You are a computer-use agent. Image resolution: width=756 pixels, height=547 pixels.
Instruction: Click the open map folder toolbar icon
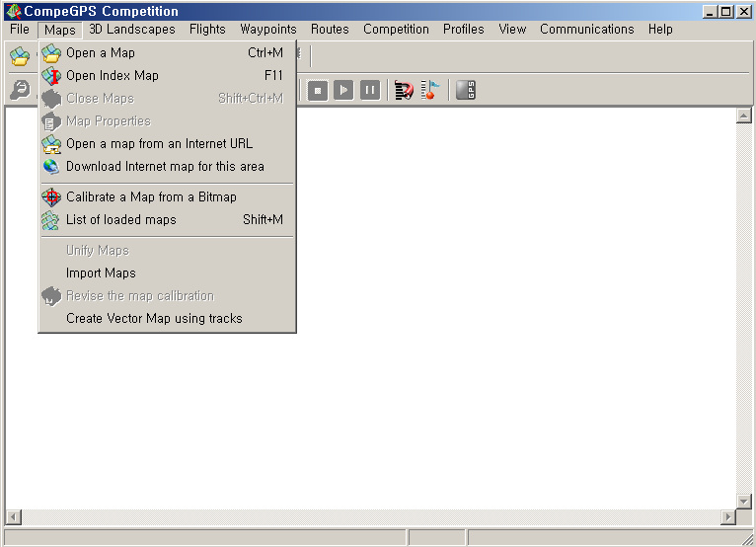click(21, 56)
